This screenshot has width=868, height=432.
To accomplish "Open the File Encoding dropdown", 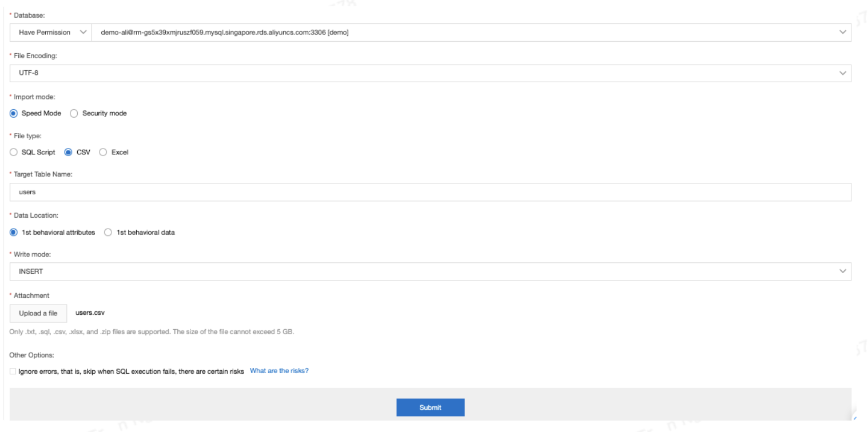I will click(x=429, y=73).
